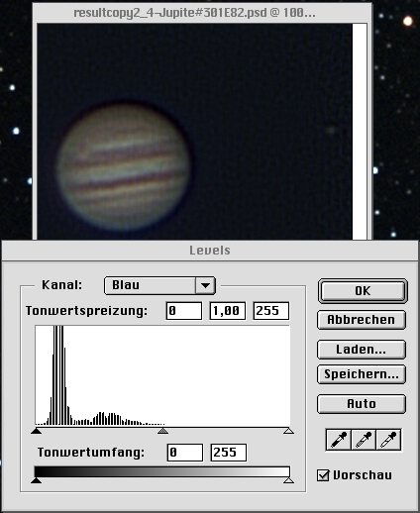Click the gray midtone slider under histogram
The image size is (420, 513).
[162, 431]
